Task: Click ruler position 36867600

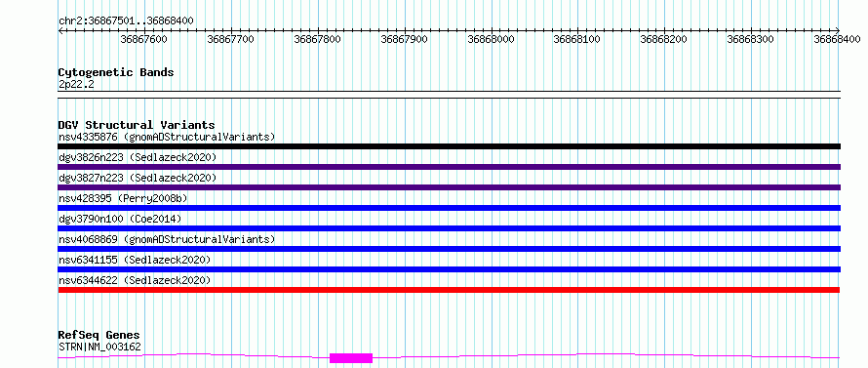Action: pos(144,39)
